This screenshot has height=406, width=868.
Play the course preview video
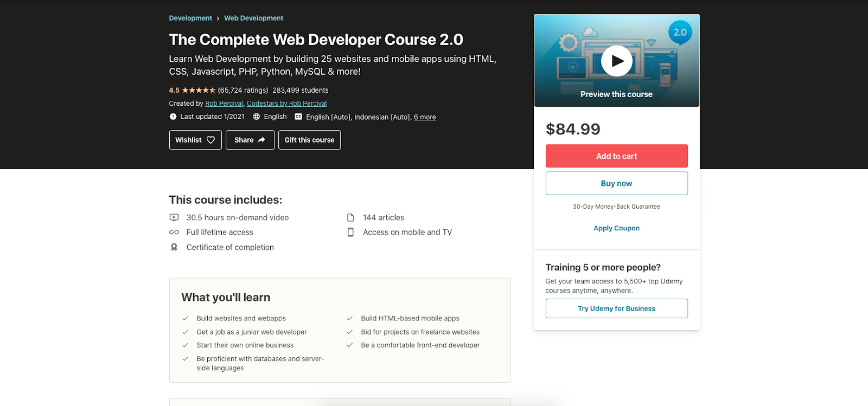[x=616, y=61]
